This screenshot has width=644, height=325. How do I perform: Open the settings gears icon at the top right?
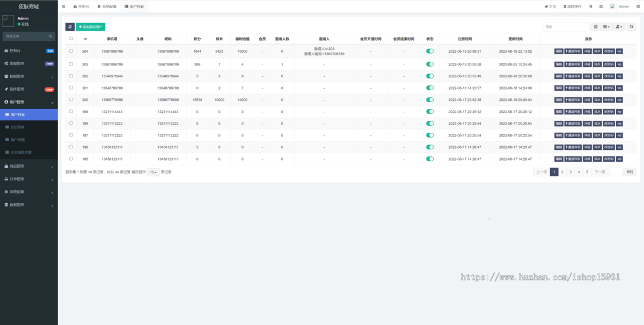[638, 6]
